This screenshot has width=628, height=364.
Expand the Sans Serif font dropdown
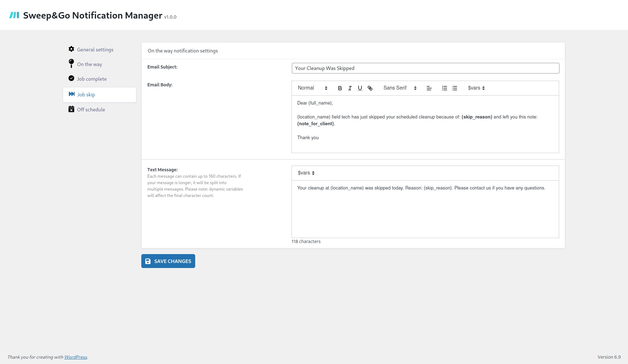[400, 88]
